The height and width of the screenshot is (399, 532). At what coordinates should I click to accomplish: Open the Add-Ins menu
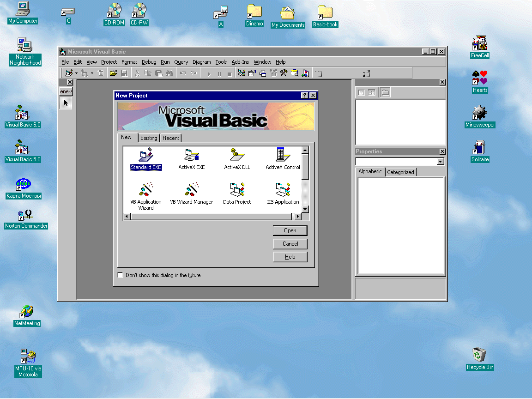click(x=240, y=62)
